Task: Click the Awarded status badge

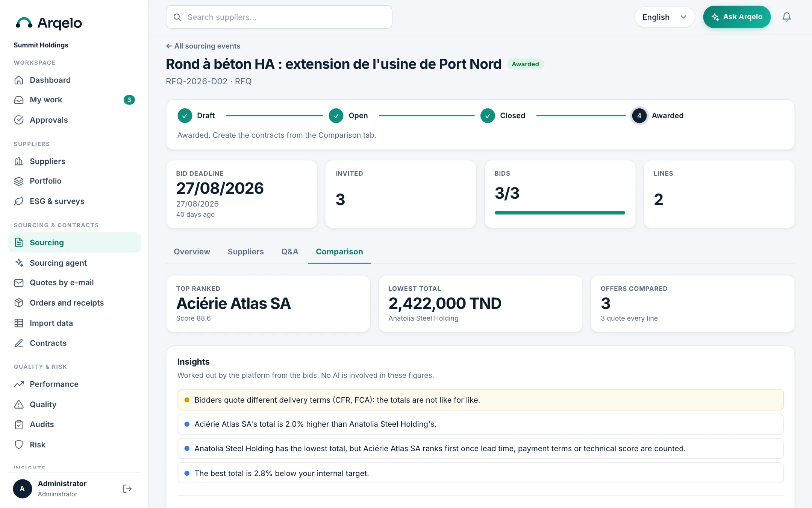Action: click(x=525, y=64)
